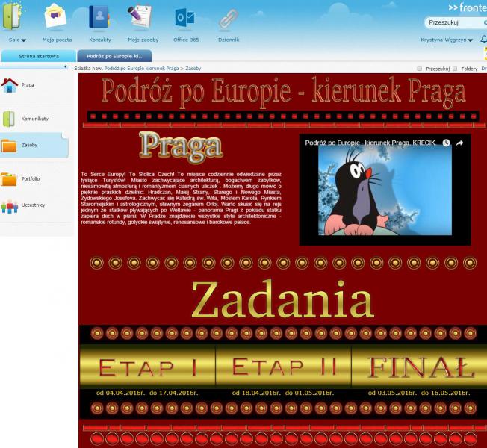The image size is (487, 448).
Task: Click the Moje zasoby label text
Action: coord(143,40)
